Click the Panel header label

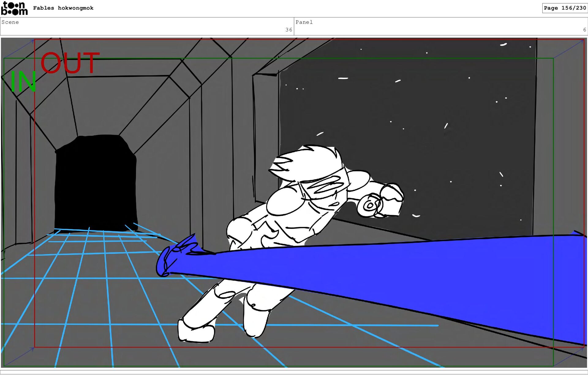[x=304, y=22]
